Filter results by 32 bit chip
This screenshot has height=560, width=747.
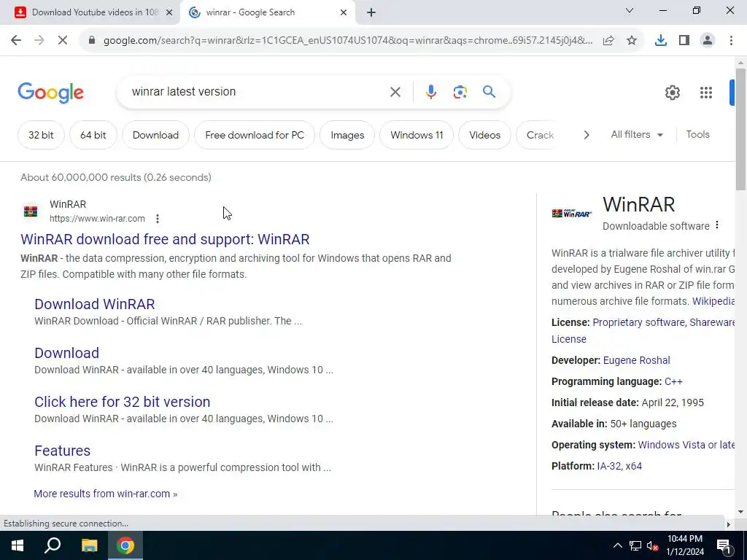[41, 135]
